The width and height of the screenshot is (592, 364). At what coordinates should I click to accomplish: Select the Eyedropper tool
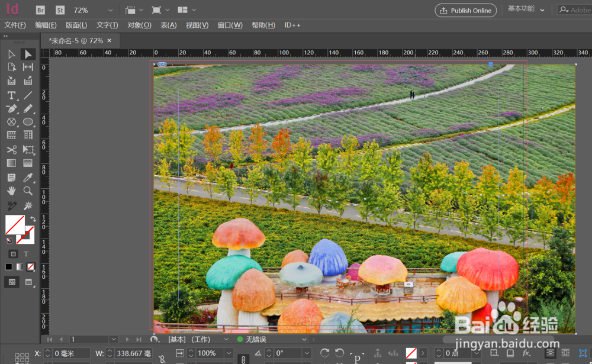tap(28, 178)
